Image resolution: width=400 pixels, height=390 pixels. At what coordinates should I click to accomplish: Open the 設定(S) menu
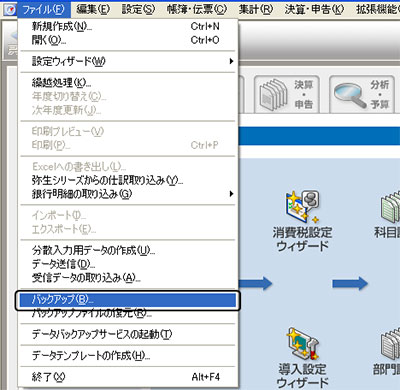point(138,9)
